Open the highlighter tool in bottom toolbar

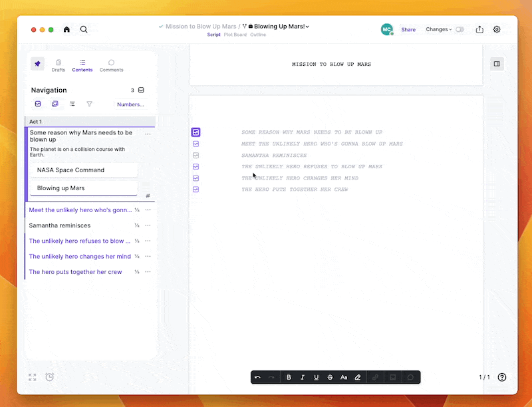(358, 377)
